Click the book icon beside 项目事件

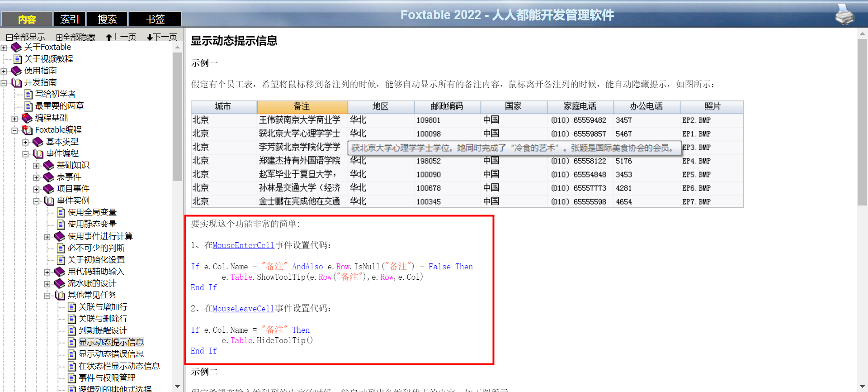(49, 189)
